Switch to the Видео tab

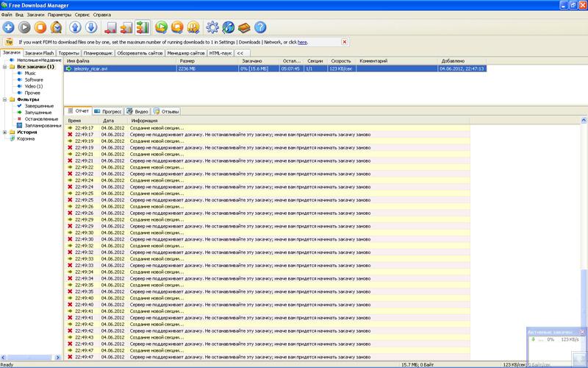137,112
